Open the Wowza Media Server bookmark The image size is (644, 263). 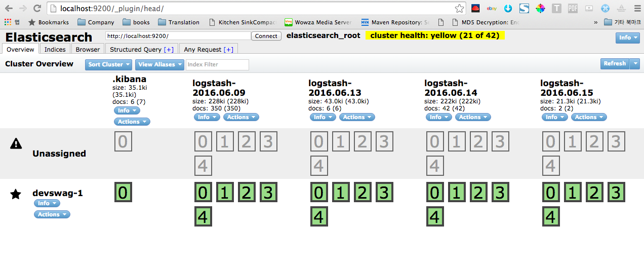(318, 22)
